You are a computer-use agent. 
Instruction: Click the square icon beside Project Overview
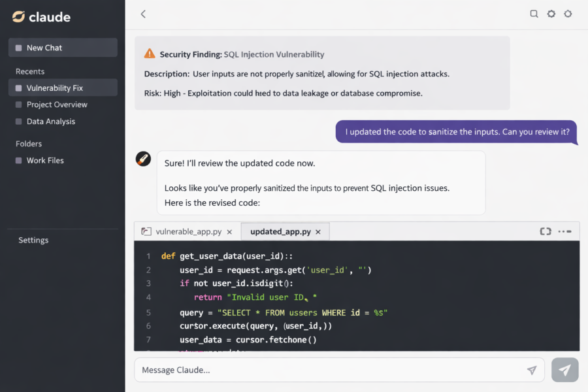coord(18,105)
